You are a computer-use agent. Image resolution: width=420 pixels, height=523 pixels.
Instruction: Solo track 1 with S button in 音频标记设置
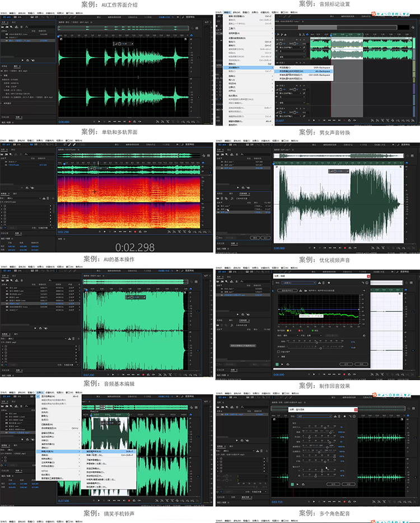pos(300,40)
